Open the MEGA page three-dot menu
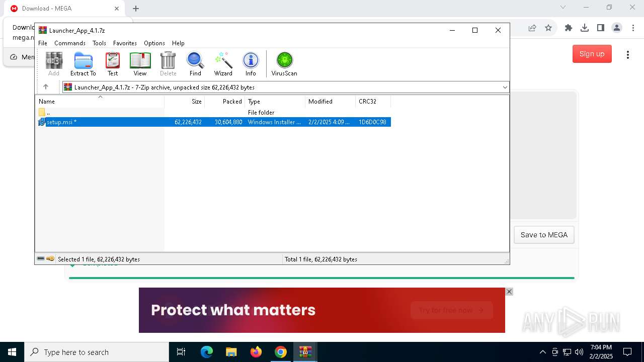 [x=628, y=54]
